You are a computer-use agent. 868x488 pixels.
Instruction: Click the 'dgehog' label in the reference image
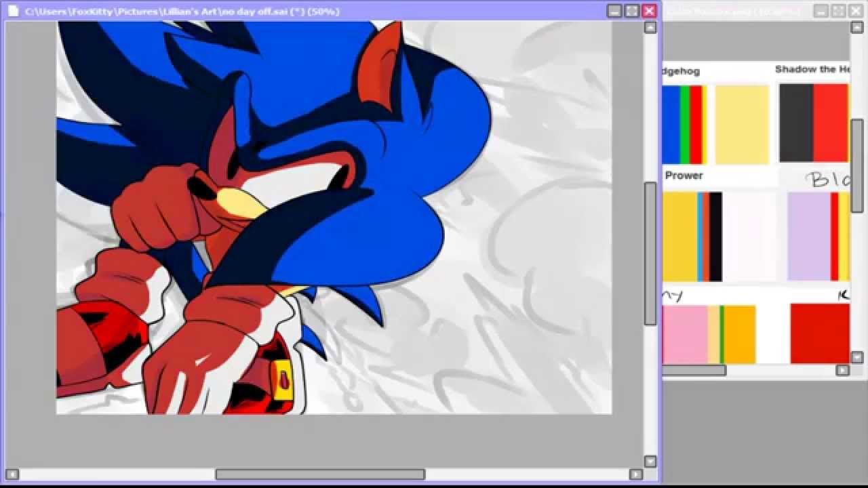coord(681,71)
